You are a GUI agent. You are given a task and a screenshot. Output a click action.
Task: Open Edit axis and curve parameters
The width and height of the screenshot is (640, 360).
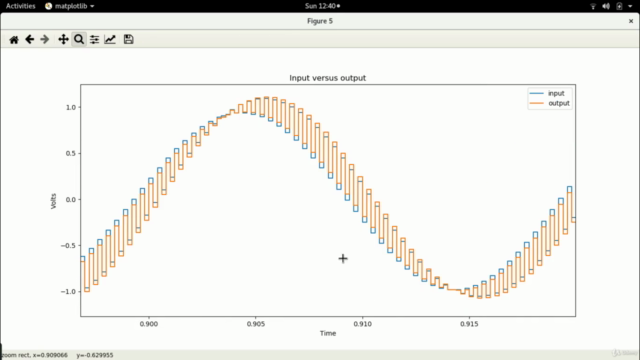[x=110, y=40]
